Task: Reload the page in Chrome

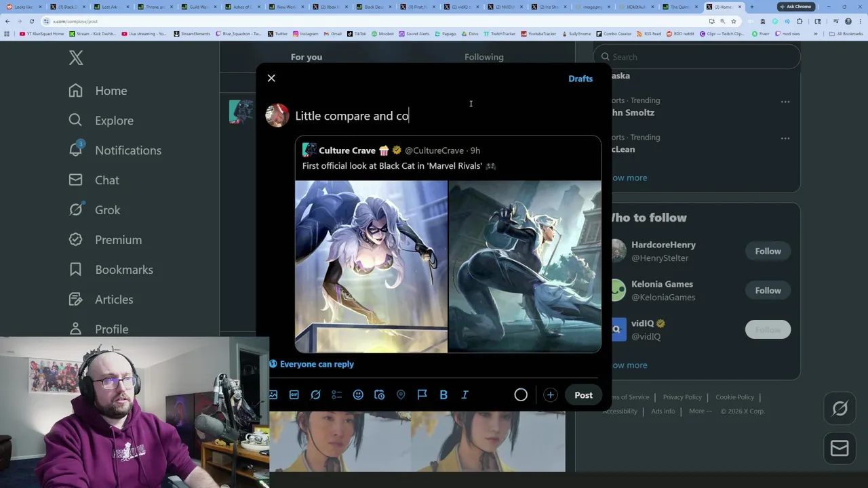Action: point(31,21)
